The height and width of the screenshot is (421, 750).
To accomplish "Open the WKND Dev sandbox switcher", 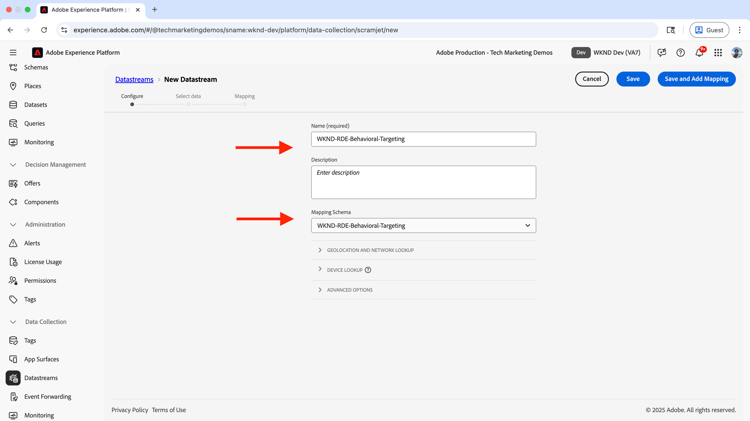I will click(x=606, y=53).
